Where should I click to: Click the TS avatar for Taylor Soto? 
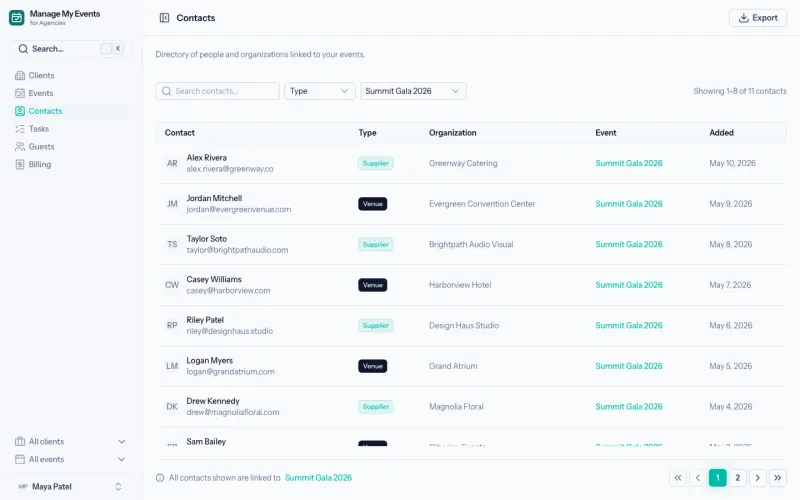tap(172, 244)
